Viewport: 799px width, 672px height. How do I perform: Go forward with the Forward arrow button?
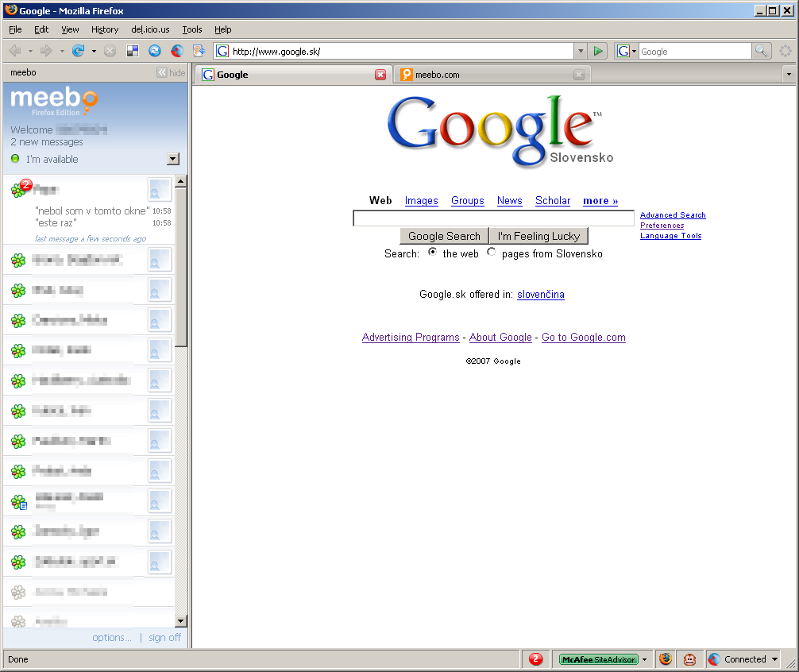click(46, 51)
